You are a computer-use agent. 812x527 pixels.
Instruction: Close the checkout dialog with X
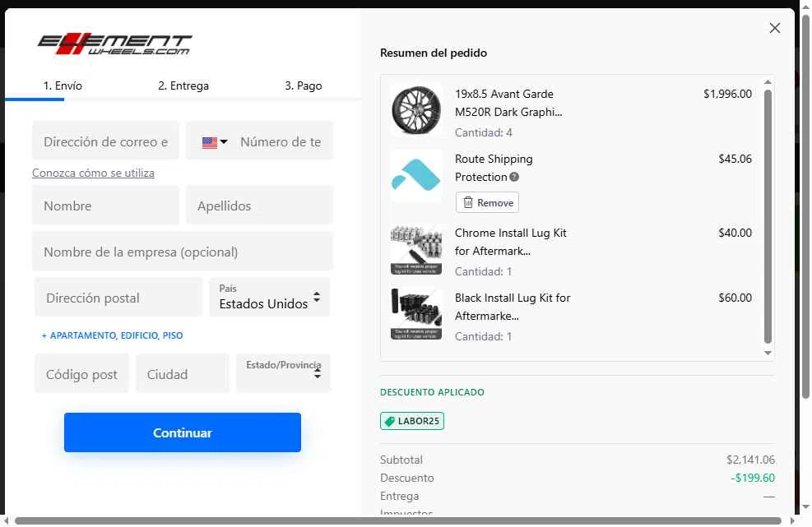[775, 28]
